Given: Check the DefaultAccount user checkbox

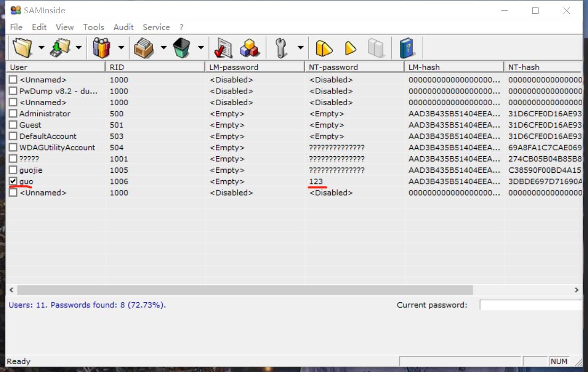Looking at the screenshot, I should [13, 136].
